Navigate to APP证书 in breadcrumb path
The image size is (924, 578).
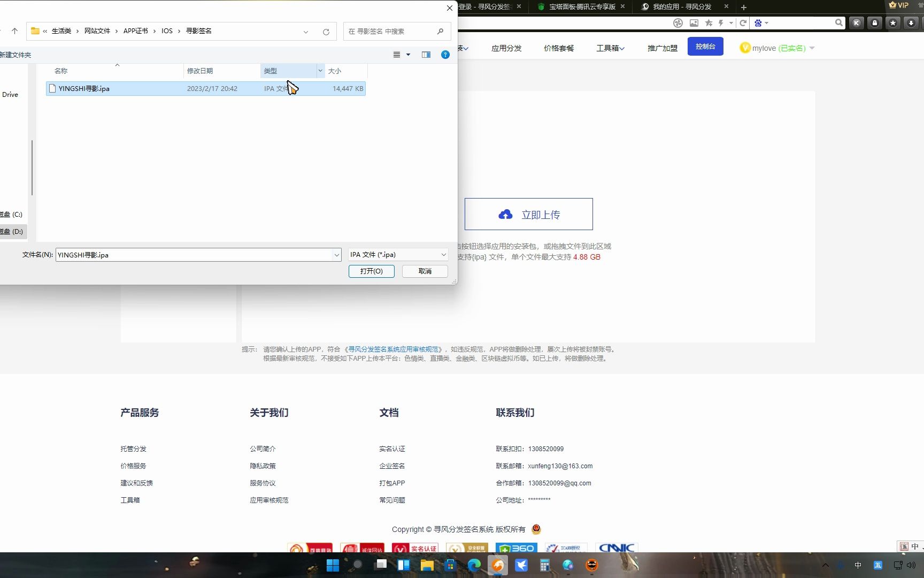[135, 31]
